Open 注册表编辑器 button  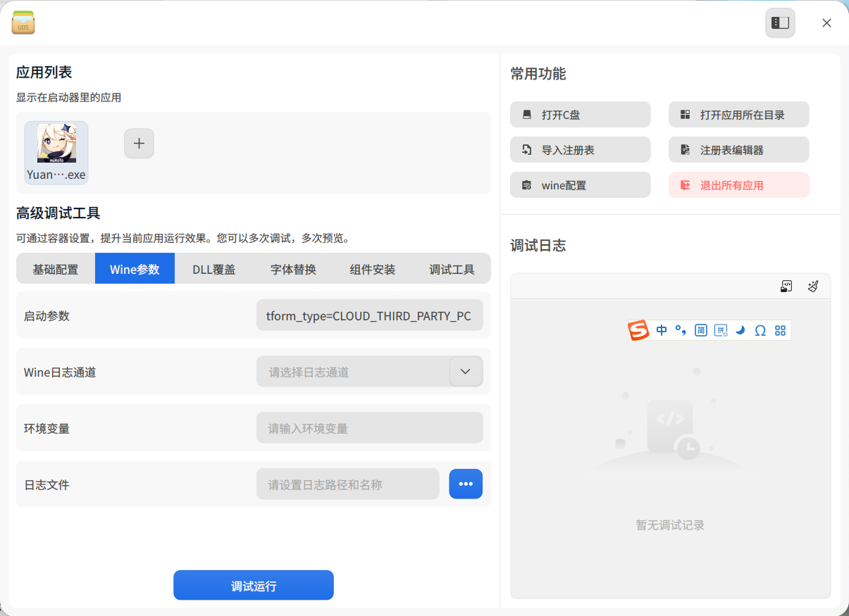tap(739, 150)
